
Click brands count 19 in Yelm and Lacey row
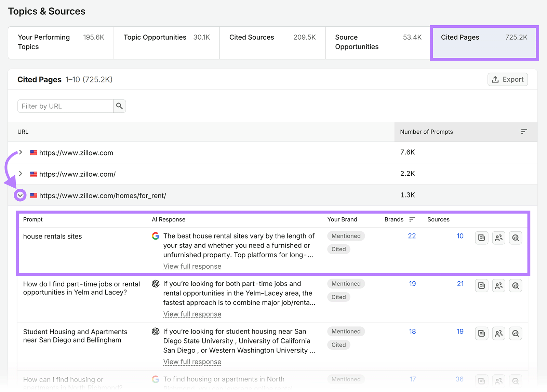click(413, 284)
